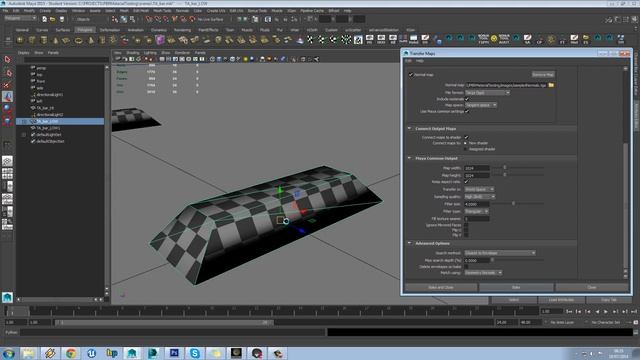The image size is (640, 360).
Task: Open the Transfer in dropdown
Action: point(479,189)
